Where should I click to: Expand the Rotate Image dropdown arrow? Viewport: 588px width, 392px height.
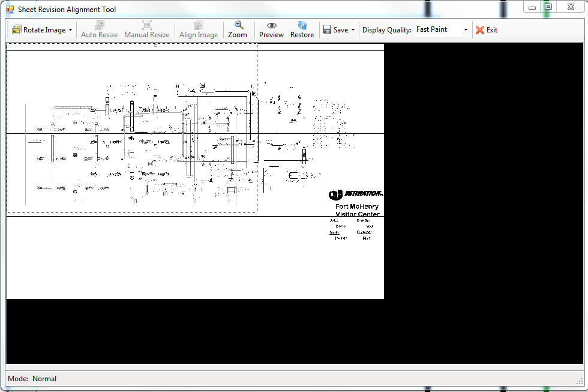pyautogui.click(x=71, y=30)
